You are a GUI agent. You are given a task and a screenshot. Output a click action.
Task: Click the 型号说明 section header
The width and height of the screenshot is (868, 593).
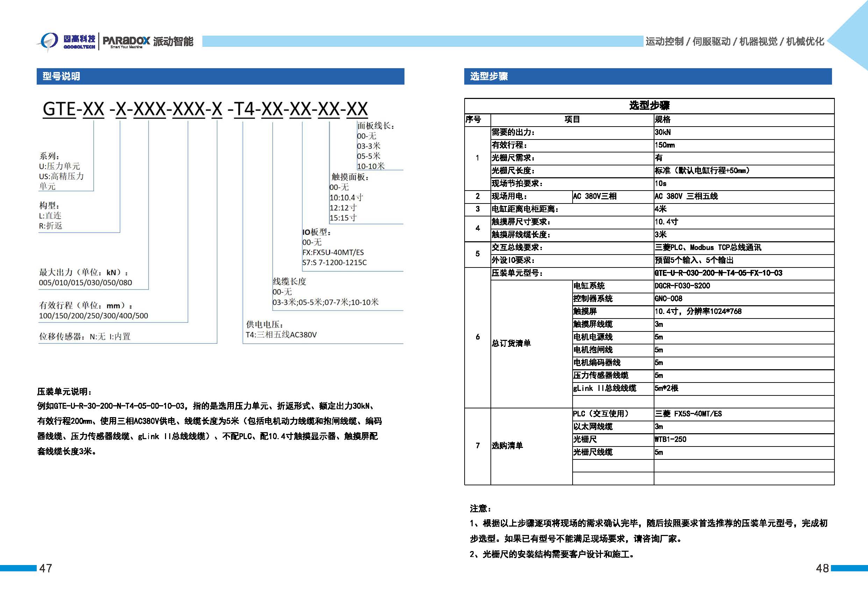pyautogui.click(x=61, y=76)
